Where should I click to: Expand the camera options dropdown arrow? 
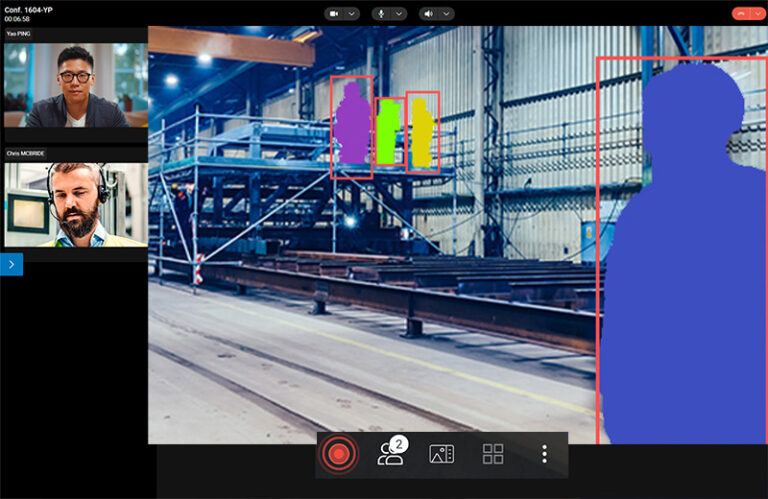351,14
